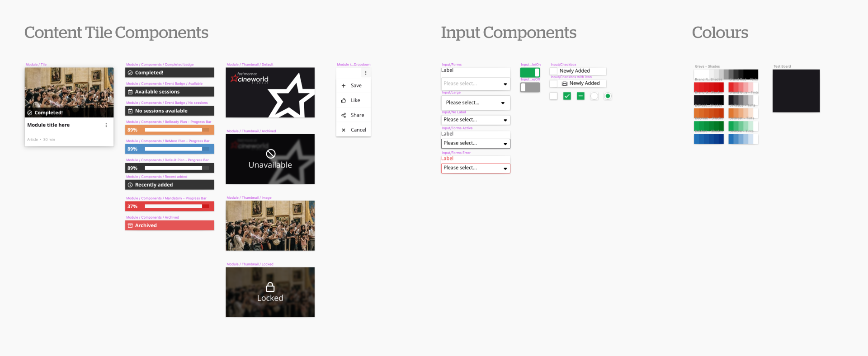
Task: Click the thumbs-up icon beside Like
Action: coord(344,100)
